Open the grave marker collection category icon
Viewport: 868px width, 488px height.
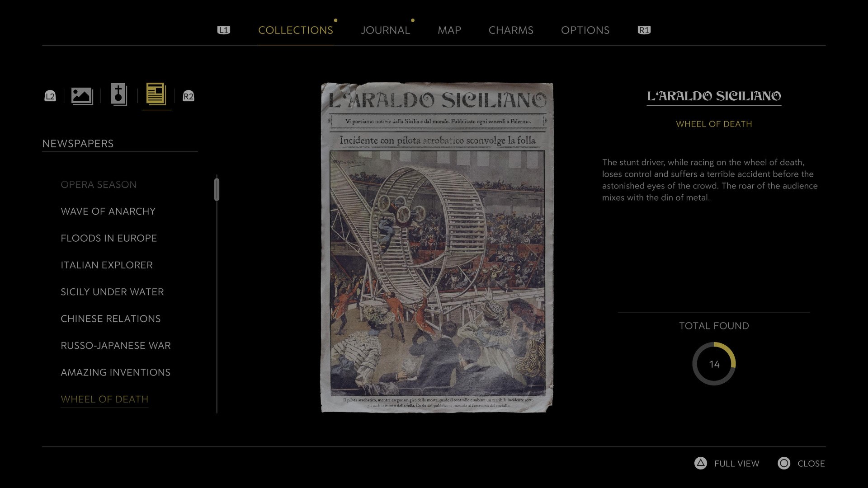pyautogui.click(x=119, y=95)
